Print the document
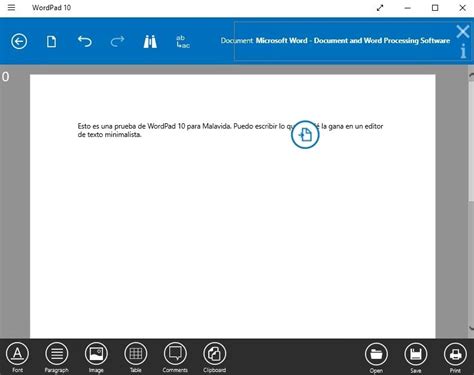 pyautogui.click(x=455, y=358)
